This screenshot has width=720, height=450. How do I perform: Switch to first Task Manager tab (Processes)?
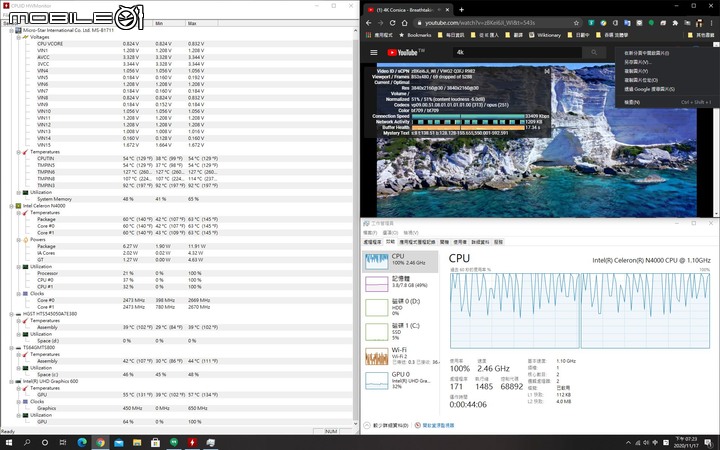372,242
